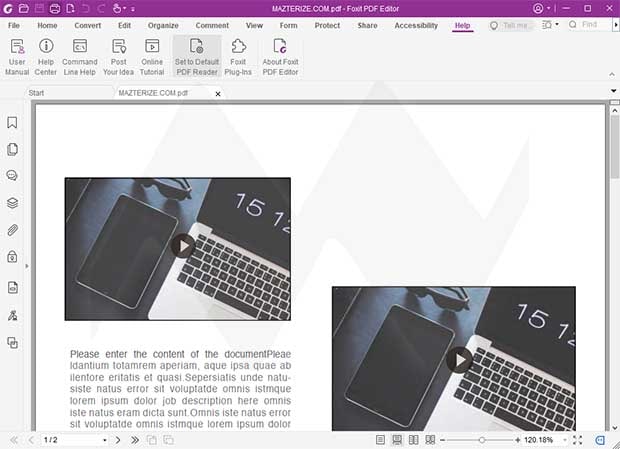The width and height of the screenshot is (620, 449).
Task: Open the File menu
Action: pos(14,25)
